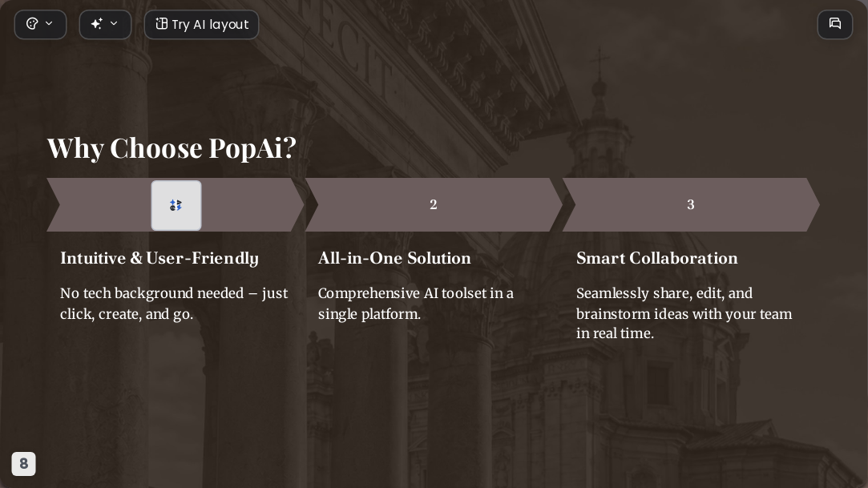Open the comments panel icon
This screenshot has height=488, width=868.
(835, 24)
